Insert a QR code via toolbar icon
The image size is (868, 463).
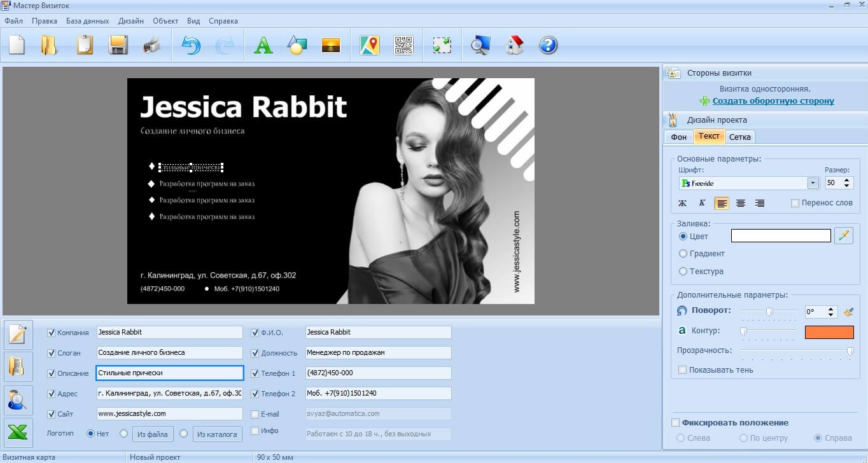(403, 45)
